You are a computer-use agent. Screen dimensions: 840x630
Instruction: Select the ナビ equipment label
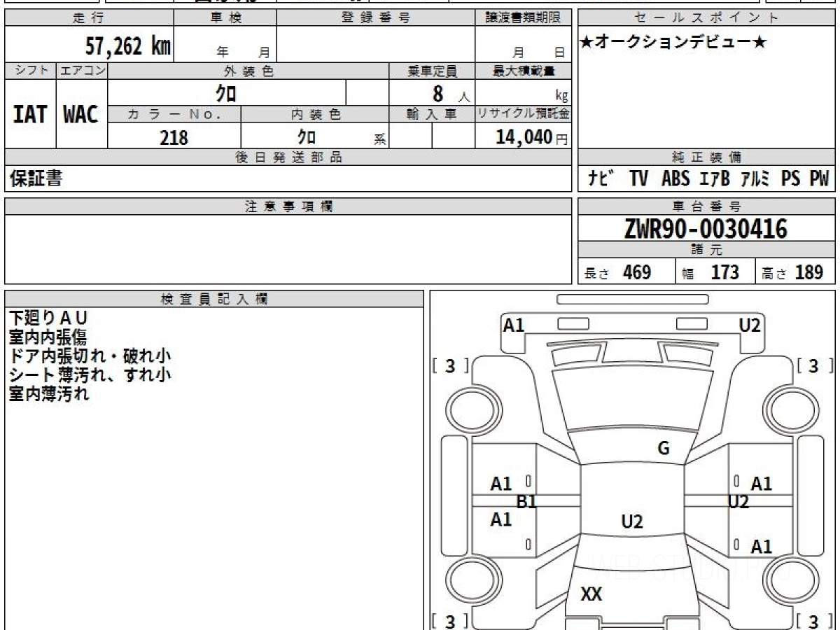tap(601, 179)
